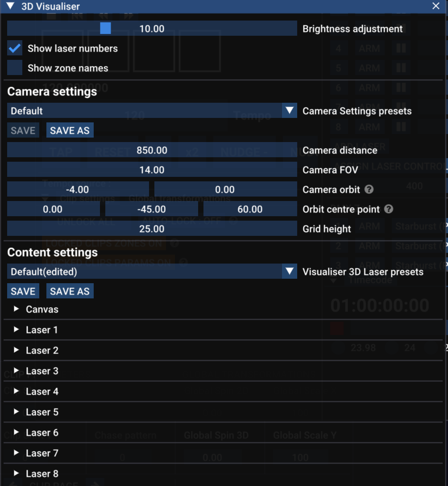Enable Show zone names checkbox
This screenshot has height=486, width=448.
pyautogui.click(x=15, y=68)
